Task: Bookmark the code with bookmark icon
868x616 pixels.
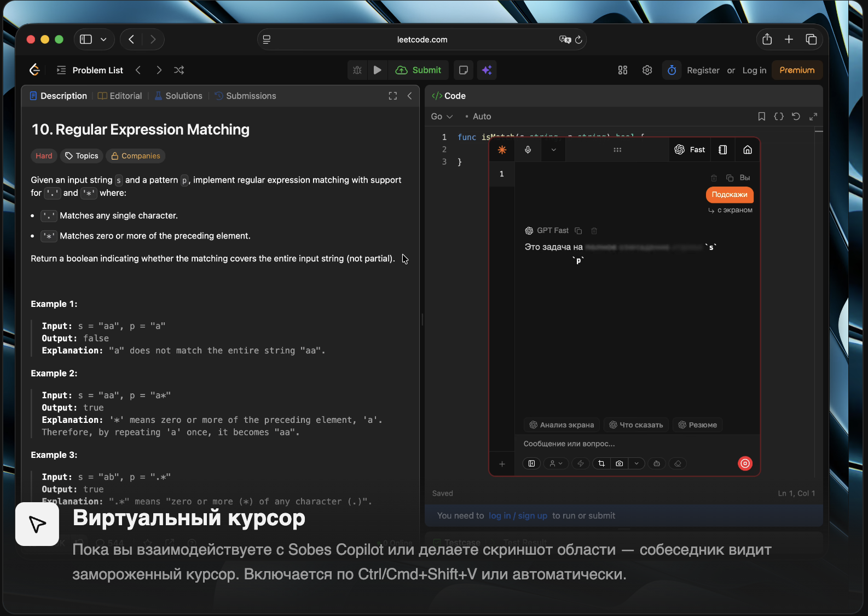Action: tap(761, 117)
